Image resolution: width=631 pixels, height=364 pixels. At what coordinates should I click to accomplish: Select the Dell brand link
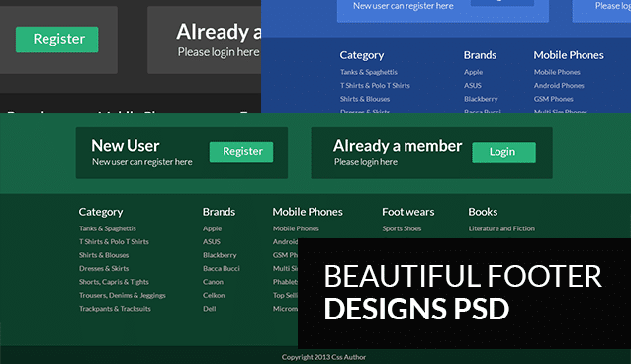point(210,308)
